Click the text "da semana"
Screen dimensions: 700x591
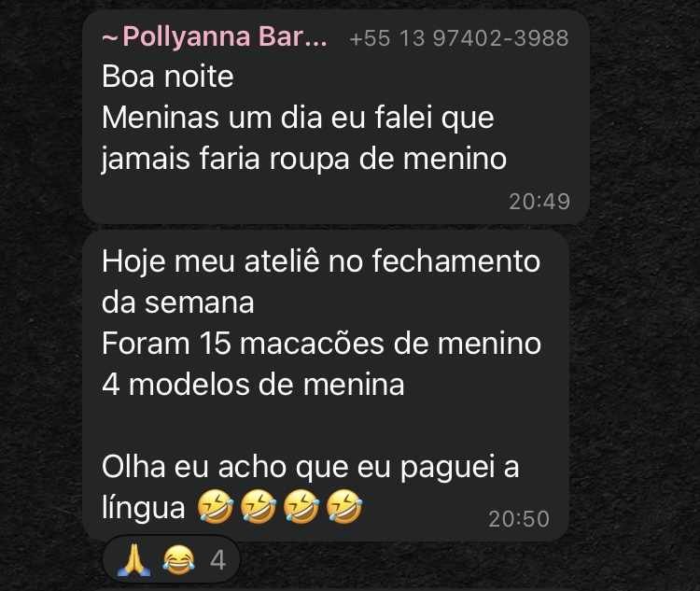pyautogui.click(x=177, y=303)
